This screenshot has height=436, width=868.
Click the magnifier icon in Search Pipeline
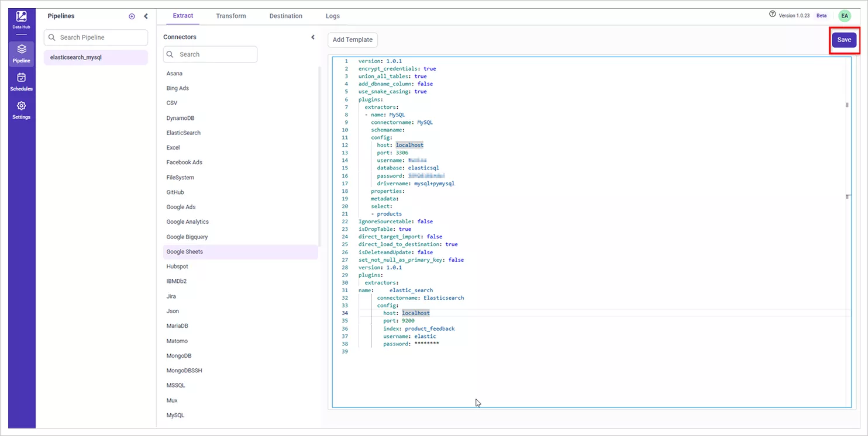pyautogui.click(x=53, y=37)
